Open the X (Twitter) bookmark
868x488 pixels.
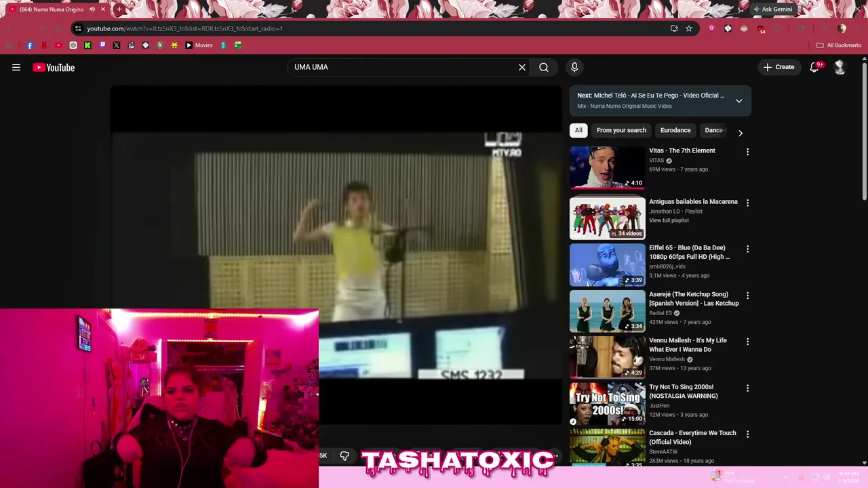tap(117, 45)
